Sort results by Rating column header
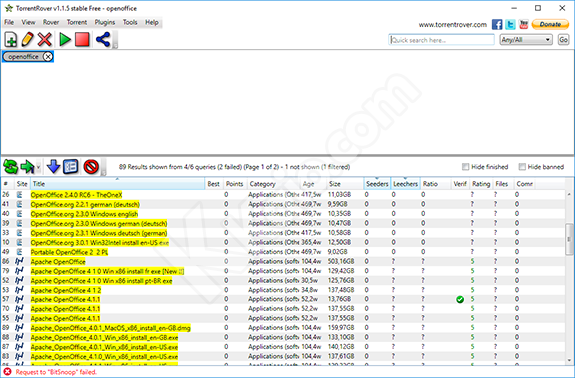This screenshot has height=378, width=575. pos(481,184)
